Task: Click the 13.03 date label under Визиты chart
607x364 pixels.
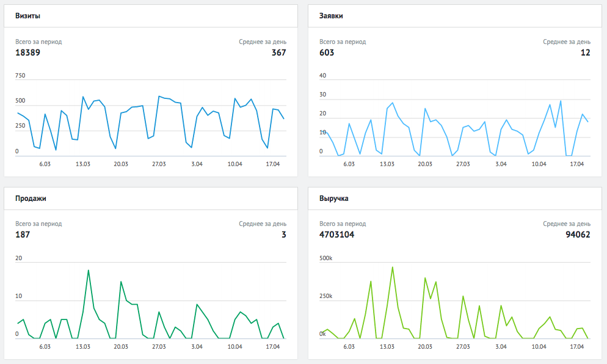Action: 83,164
